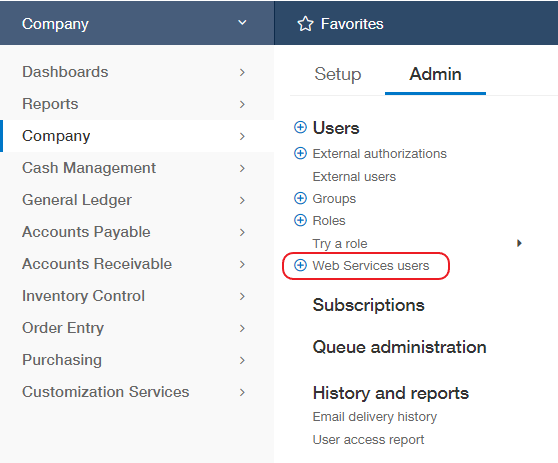Add a new role via plus icon

tap(300, 220)
